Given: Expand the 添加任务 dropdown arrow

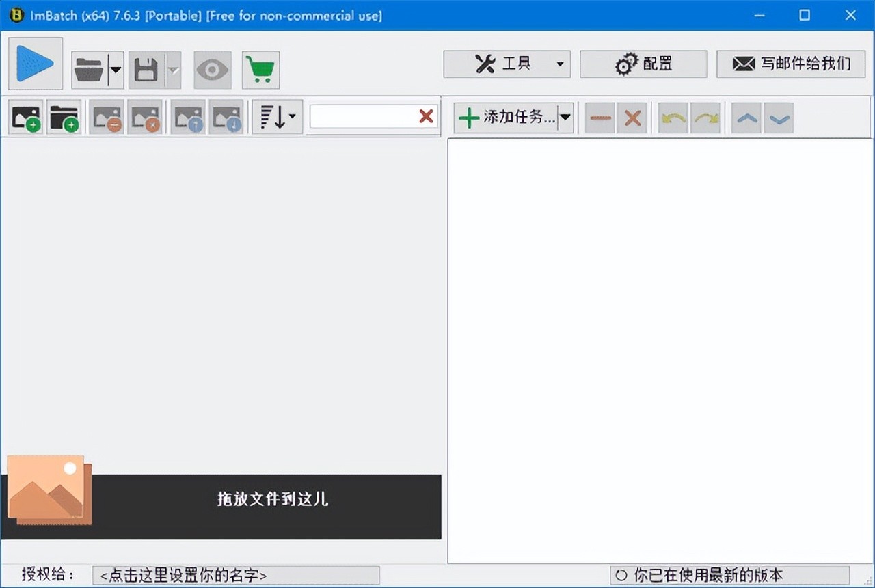Looking at the screenshot, I should click(x=565, y=118).
